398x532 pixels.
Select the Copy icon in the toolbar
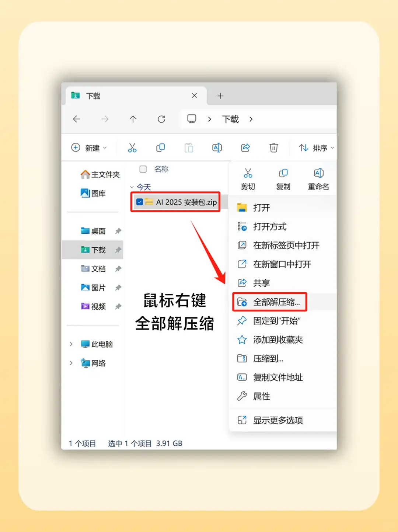[x=161, y=147]
